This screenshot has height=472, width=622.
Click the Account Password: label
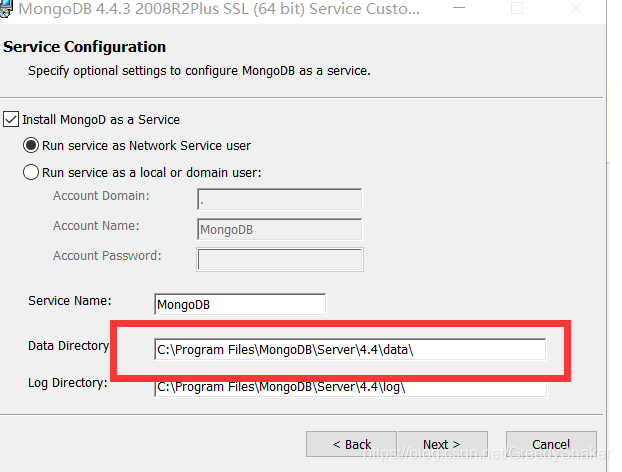(x=108, y=256)
